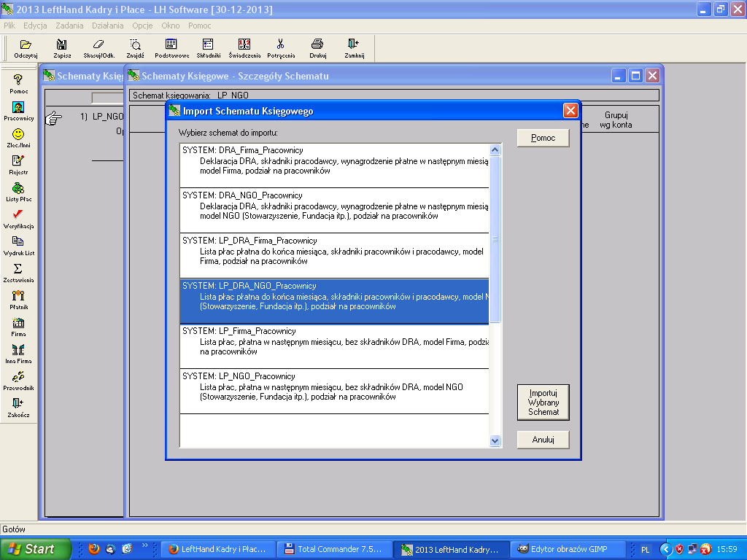Image resolution: width=747 pixels, height=560 pixels.
Task: Switch to LeftHand Kadry i Płac Firefox taskbar item
Action: pyautogui.click(x=219, y=549)
